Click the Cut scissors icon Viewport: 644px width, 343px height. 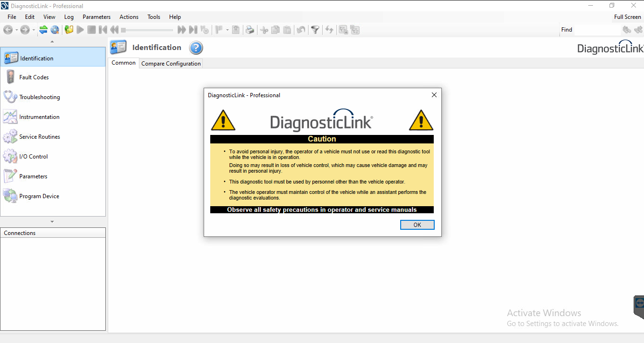264,30
